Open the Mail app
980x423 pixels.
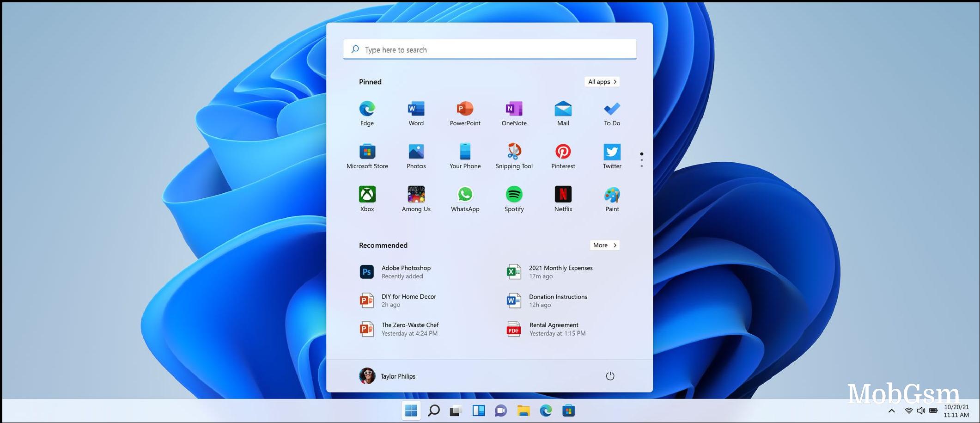point(563,113)
